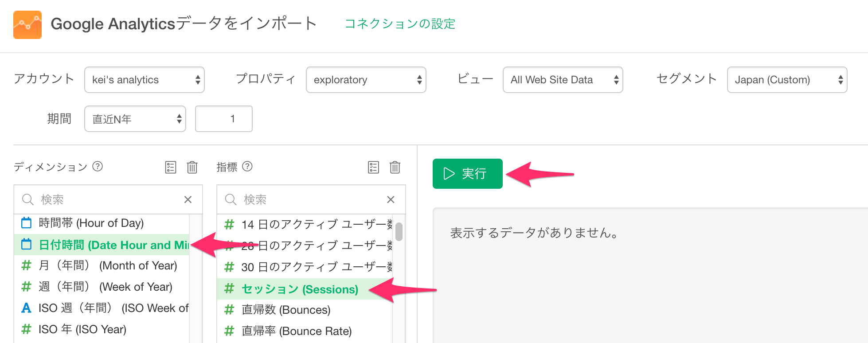Click the 指標 trash icon
Screen dimensions: 868x343
click(x=395, y=167)
